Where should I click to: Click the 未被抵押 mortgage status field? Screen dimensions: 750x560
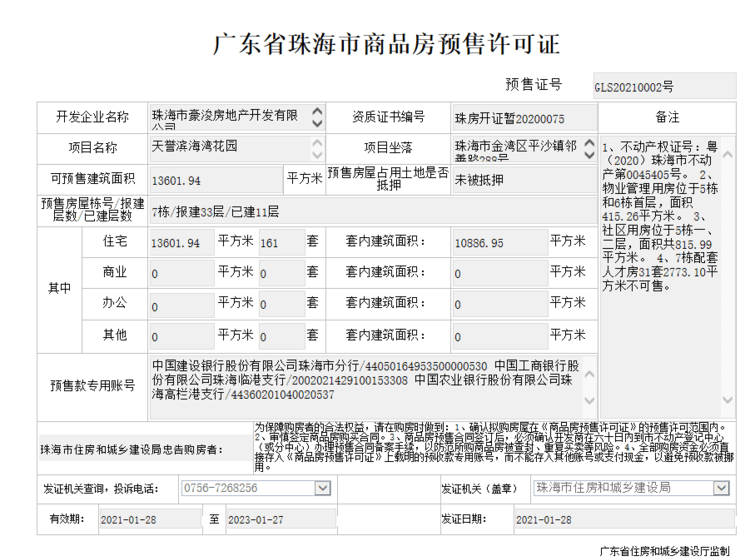(x=524, y=180)
